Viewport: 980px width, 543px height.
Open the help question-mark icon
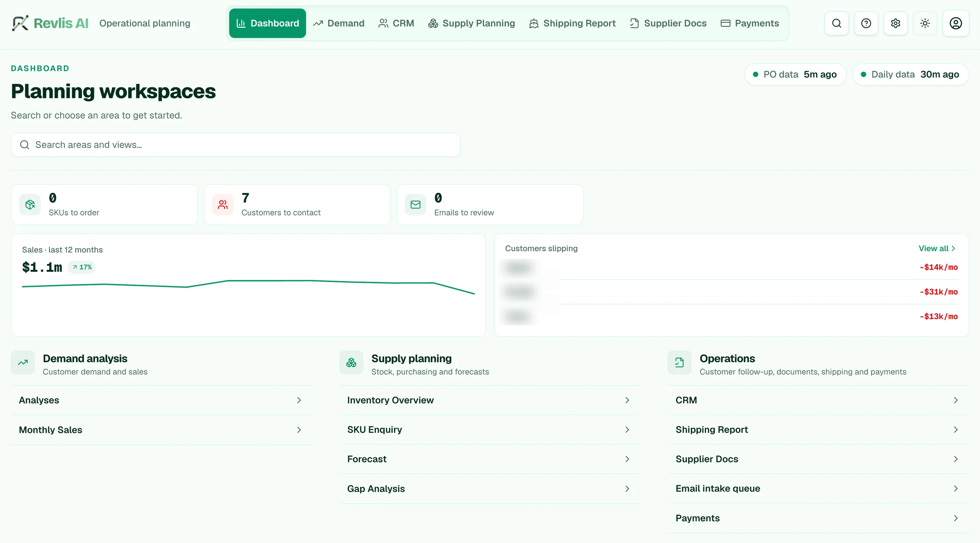click(866, 23)
